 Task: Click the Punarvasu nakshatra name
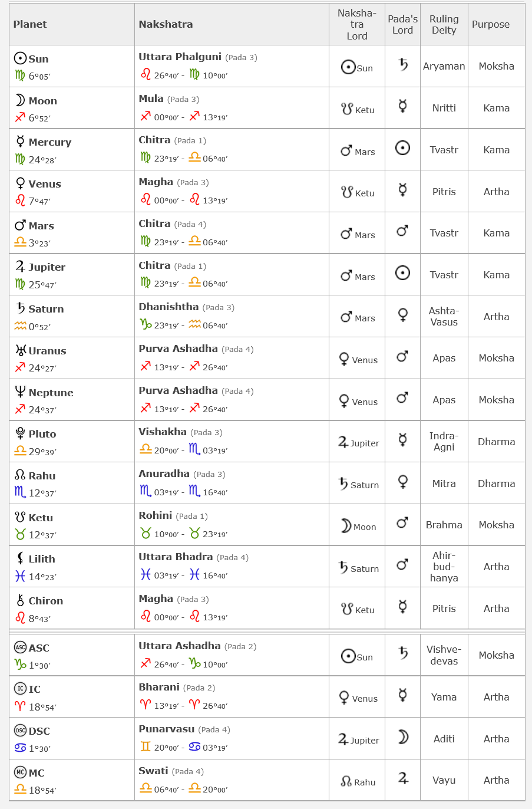pyautogui.click(x=166, y=729)
